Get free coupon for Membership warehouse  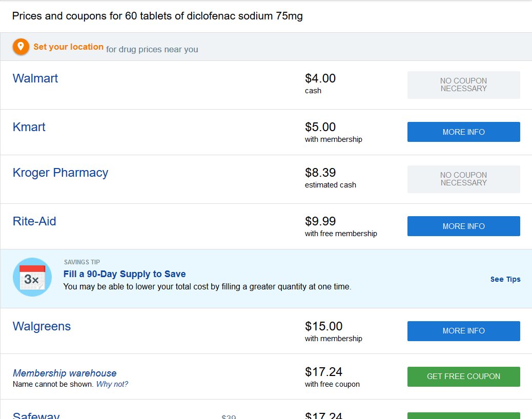463,376
